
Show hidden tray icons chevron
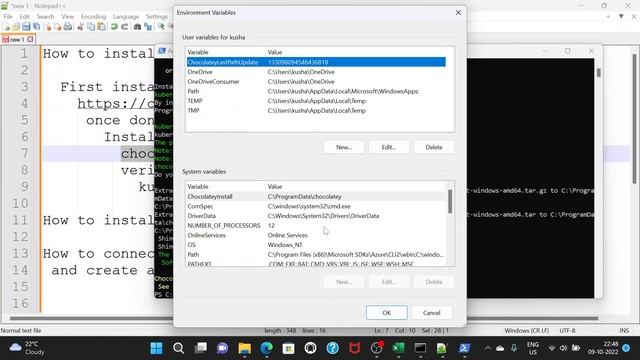488,348
